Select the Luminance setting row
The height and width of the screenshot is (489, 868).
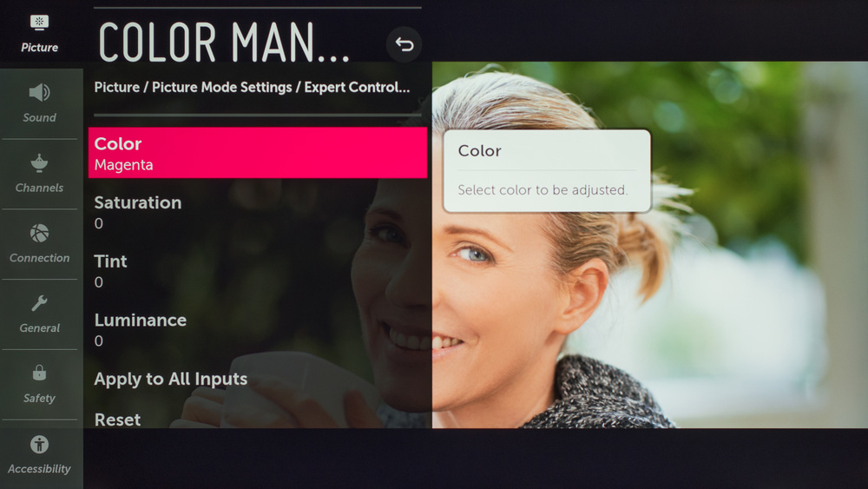[258, 329]
